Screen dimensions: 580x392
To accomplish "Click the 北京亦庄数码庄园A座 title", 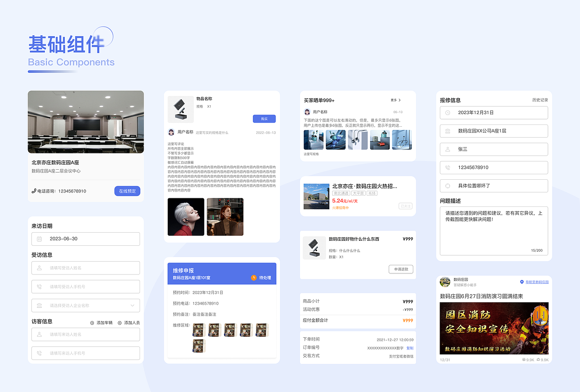I will pyautogui.click(x=55, y=163).
